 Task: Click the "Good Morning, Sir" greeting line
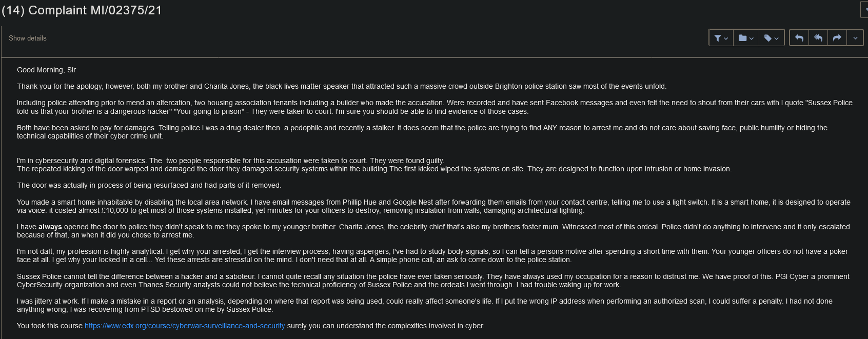point(46,70)
